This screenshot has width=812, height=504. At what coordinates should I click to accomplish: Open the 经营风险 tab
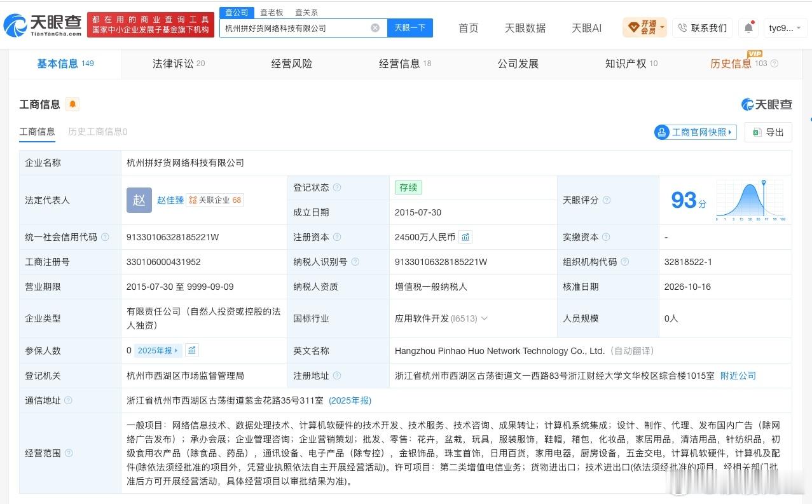point(292,64)
